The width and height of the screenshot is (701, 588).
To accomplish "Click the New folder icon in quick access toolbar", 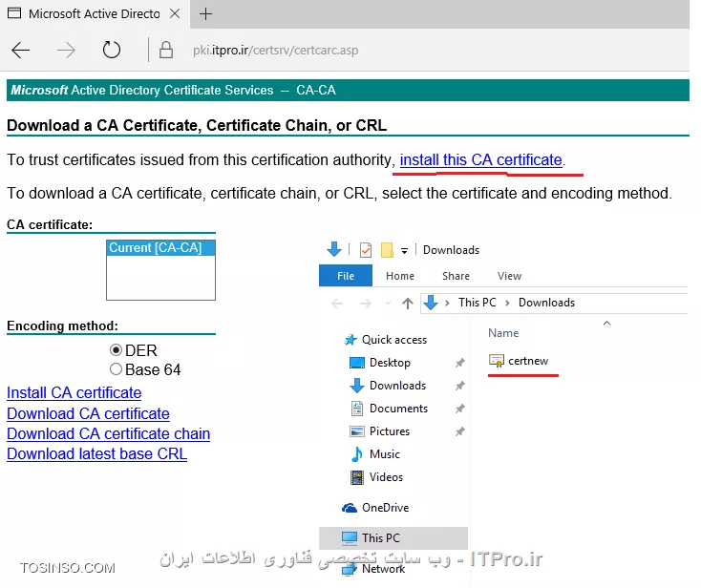I will pyautogui.click(x=387, y=250).
